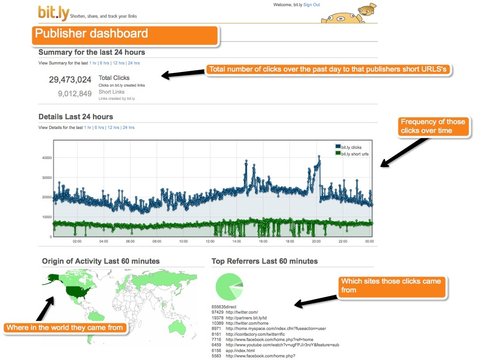Click the Total Clicks label
Image resolution: width=500 pixels, height=364 pixels.
coord(114,78)
